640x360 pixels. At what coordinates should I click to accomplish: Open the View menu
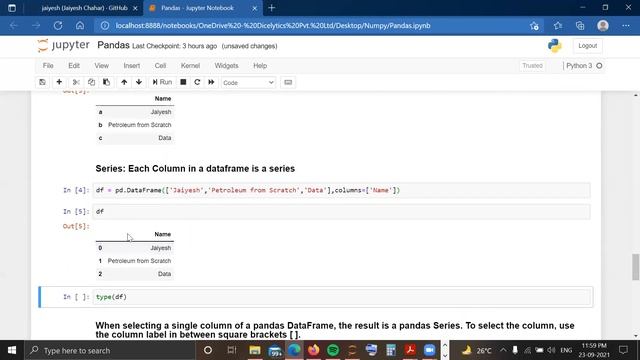(102, 66)
